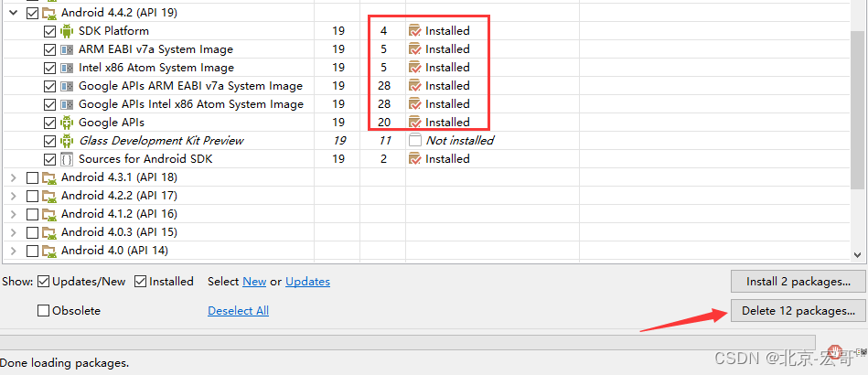Click the Done loading packages status text
Viewport: 868px width, 375px height.
[65, 363]
